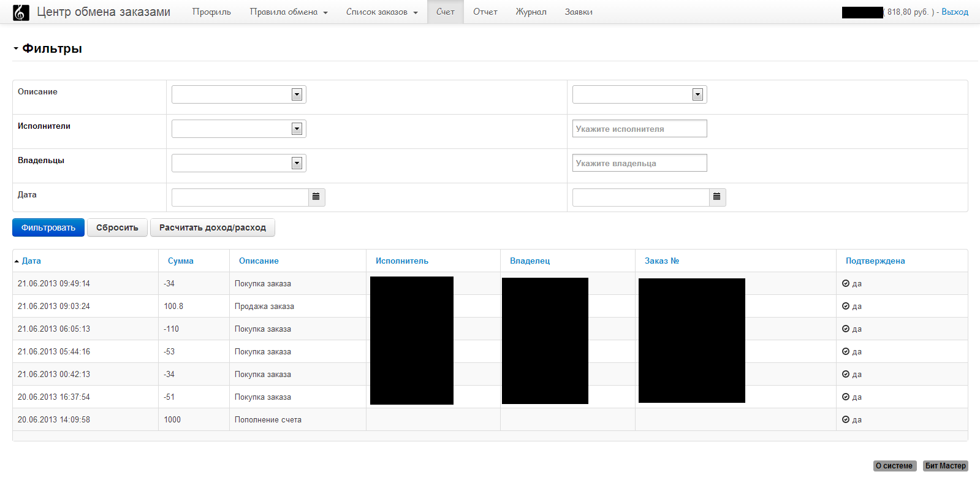Click the Центр обмена заказами title

pos(104,12)
